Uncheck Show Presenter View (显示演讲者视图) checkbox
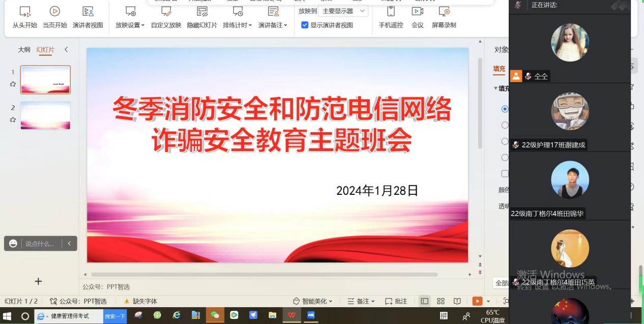This screenshot has width=644, height=324. tap(305, 25)
